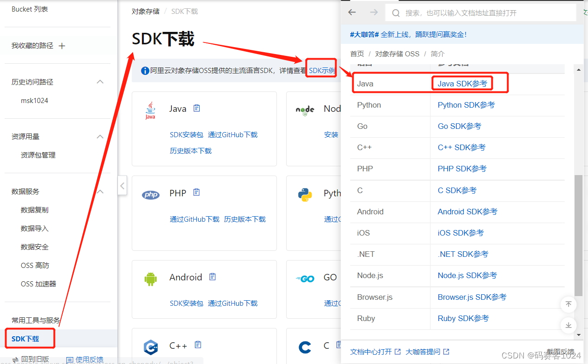Click the Java logo icon
This screenshot has width=588, height=364.
150,111
